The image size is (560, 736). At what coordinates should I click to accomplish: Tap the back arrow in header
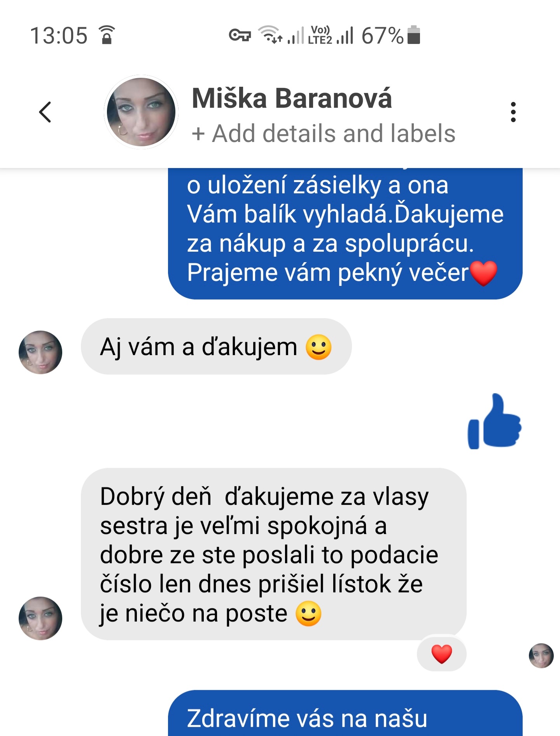coord(45,112)
